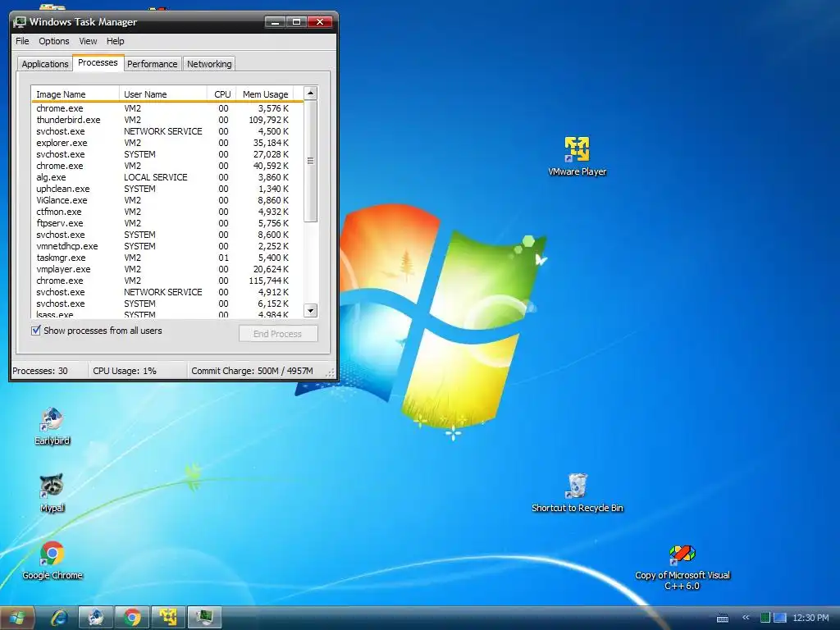Image resolution: width=840 pixels, height=630 pixels.
Task: Select the Shortcut to Recycle Bin icon
Action: (x=577, y=493)
